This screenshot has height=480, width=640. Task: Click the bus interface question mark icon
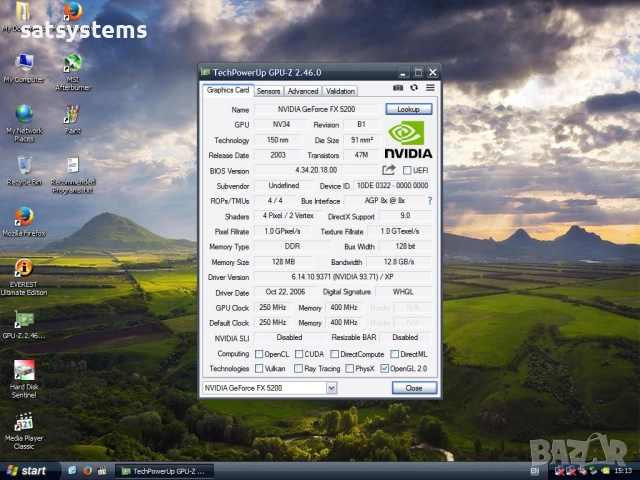click(430, 200)
